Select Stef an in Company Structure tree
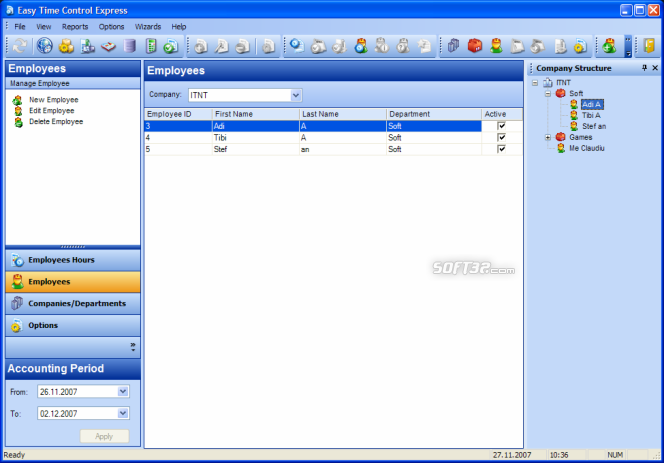Screen dimensions: 664x463 (594, 126)
